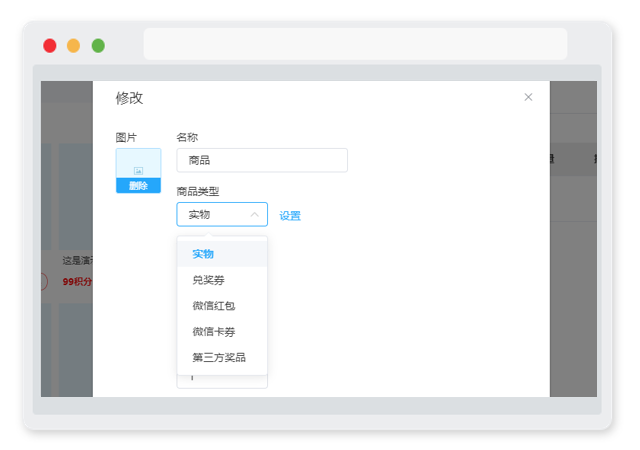
Task: Click the image placeholder thumbnail icon
Action: 138,171
